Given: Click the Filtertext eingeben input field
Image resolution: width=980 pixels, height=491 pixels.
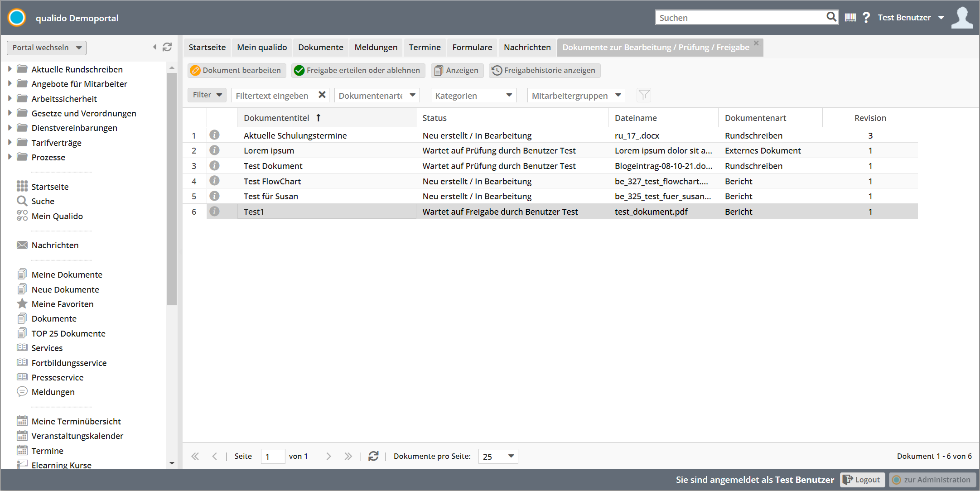Looking at the screenshot, I should tap(273, 96).
